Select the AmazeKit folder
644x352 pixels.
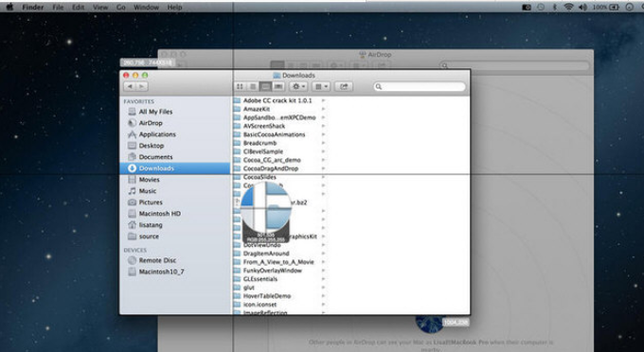click(257, 109)
